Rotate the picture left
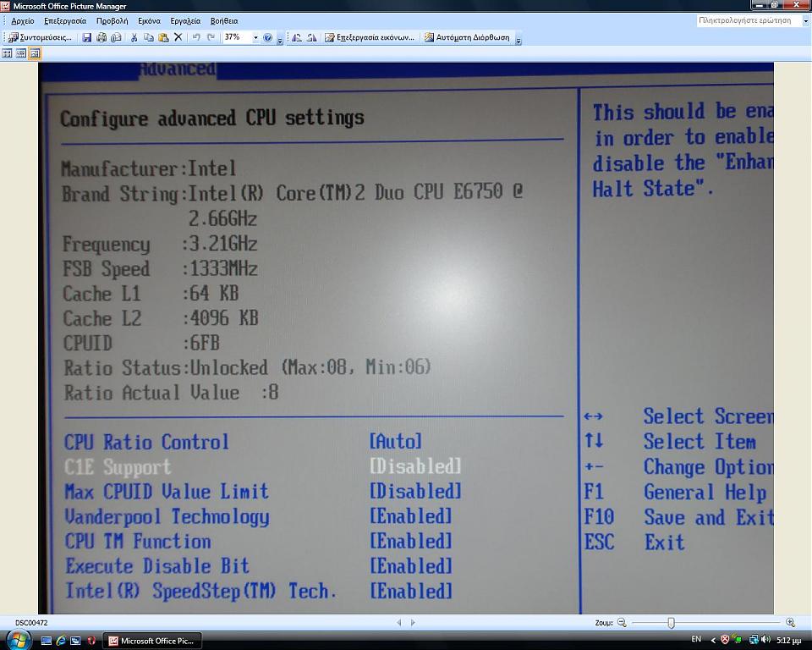Image resolution: width=812 pixels, height=650 pixels. coord(297,37)
